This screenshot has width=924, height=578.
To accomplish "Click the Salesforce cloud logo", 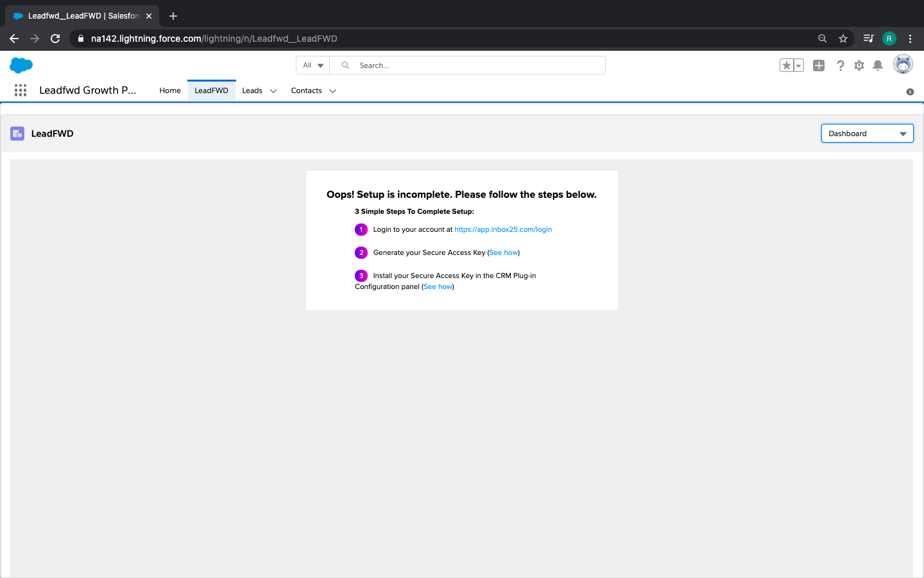I will pyautogui.click(x=21, y=65).
